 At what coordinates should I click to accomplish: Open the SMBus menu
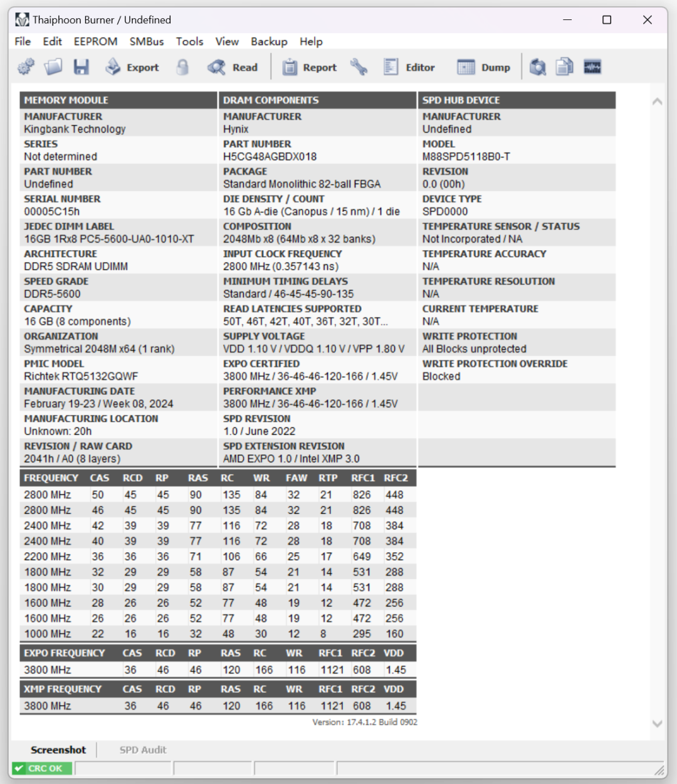click(147, 41)
